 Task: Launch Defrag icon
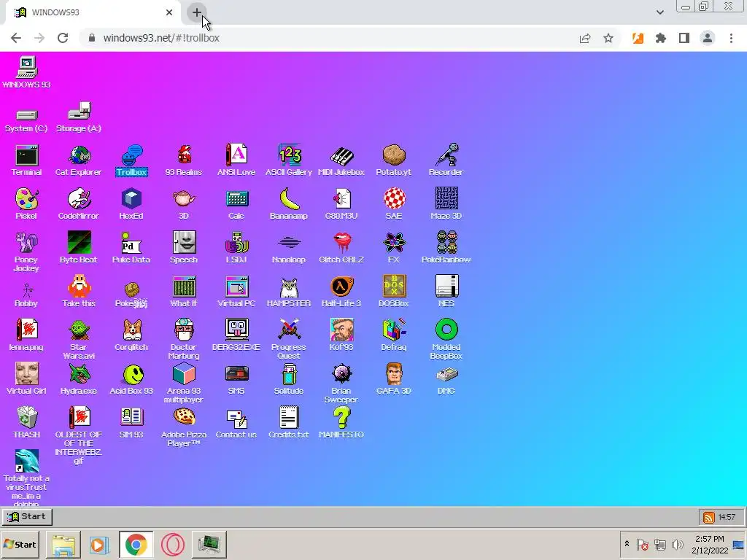pyautogui.click(x=393, y=335)
